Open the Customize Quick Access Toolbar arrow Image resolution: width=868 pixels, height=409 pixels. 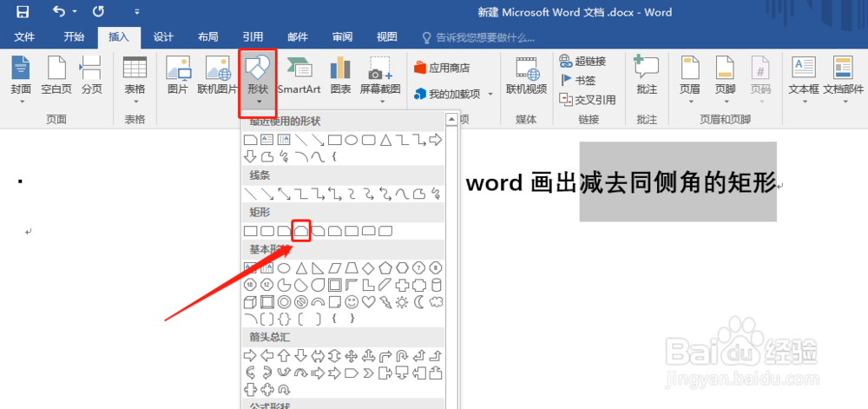click(137, 11)
